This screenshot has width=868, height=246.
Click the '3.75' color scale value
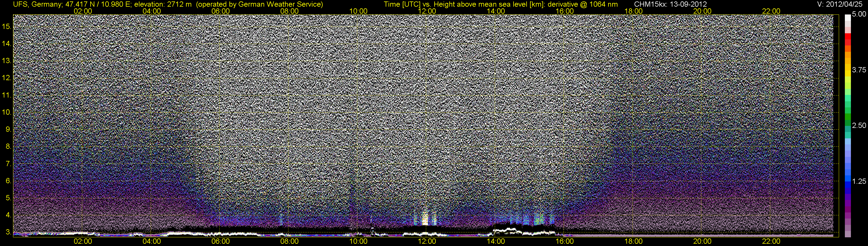coord(859,70)
